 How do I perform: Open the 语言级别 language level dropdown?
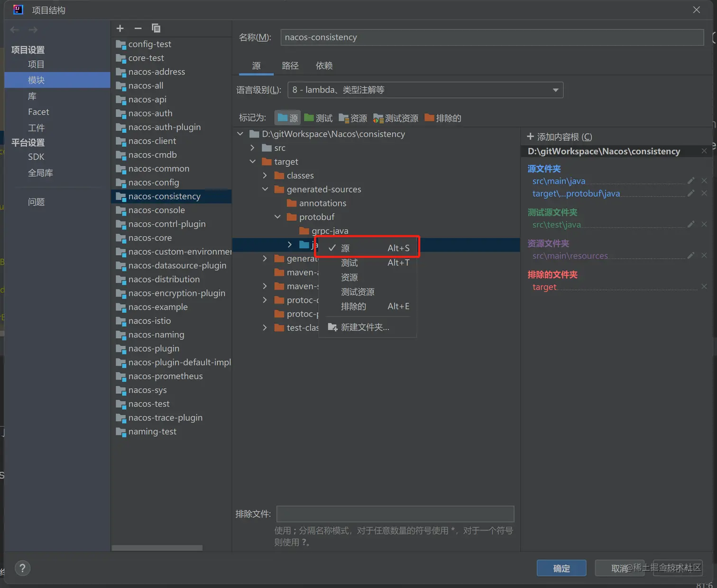(425, 90)
